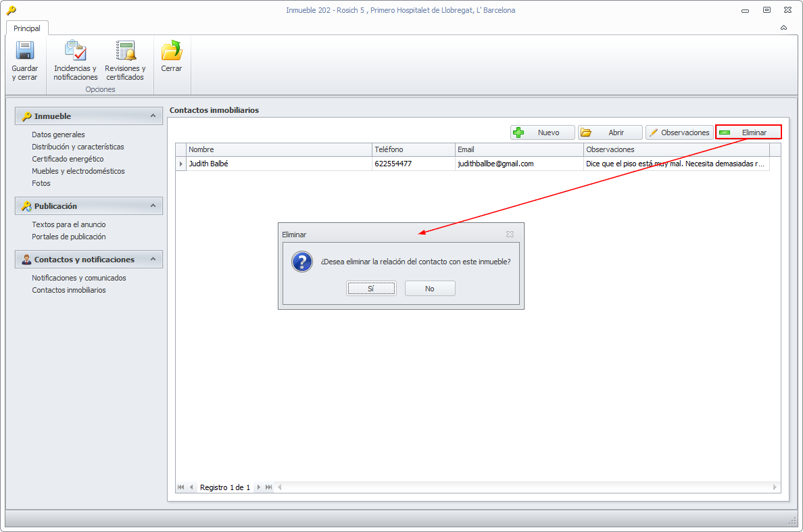Click horizontal scrollbar right arrow
The height and width of the screenshot is (532, 803).
[x=775, y=487]
